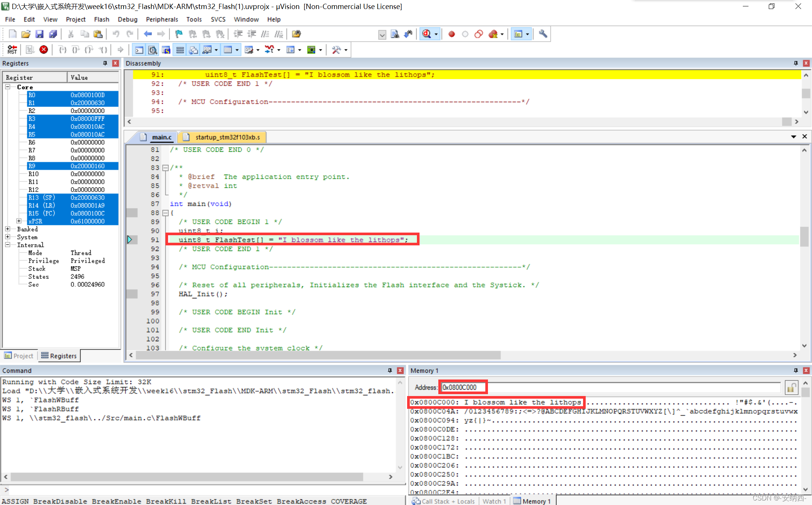The image size is (812, 505).
Task: Click the Save file icon
Action: [x=39, y=34]
